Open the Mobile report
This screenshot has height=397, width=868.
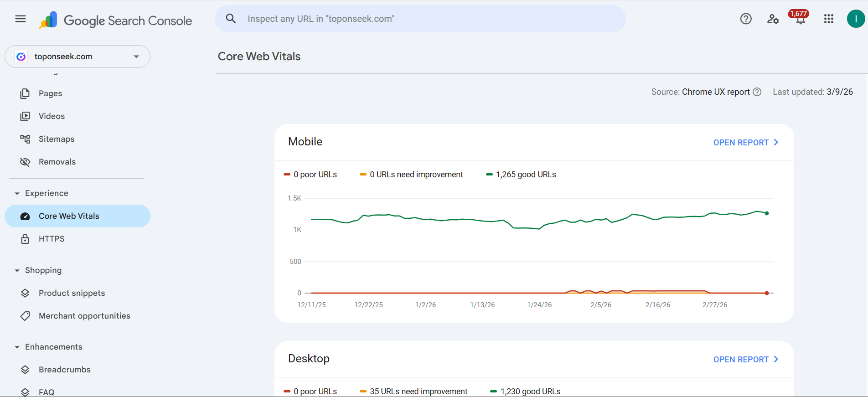(746, 143)
